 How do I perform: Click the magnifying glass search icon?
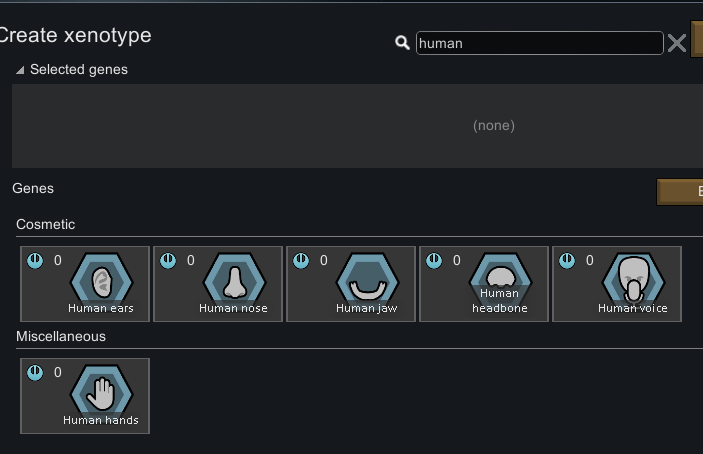[x=402, y=43]
